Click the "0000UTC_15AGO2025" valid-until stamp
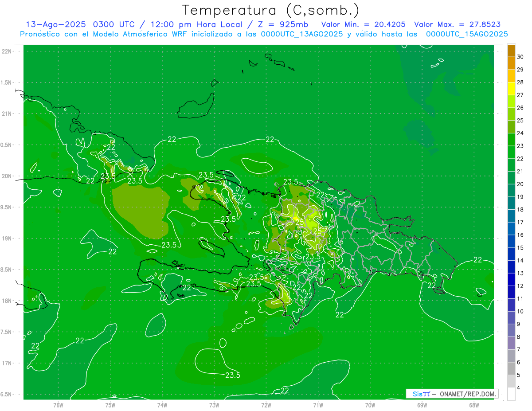This screenshot has height=411, width=532. (467, 34)
